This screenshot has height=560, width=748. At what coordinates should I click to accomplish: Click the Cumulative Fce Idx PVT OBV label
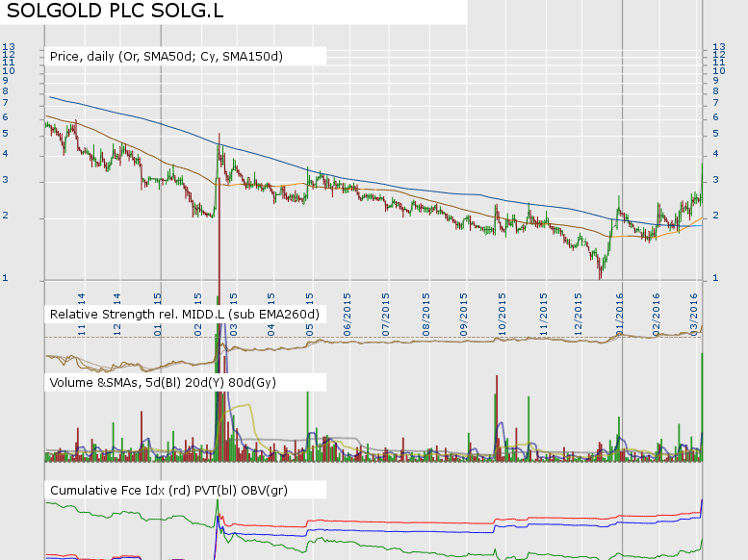(168, 491)
